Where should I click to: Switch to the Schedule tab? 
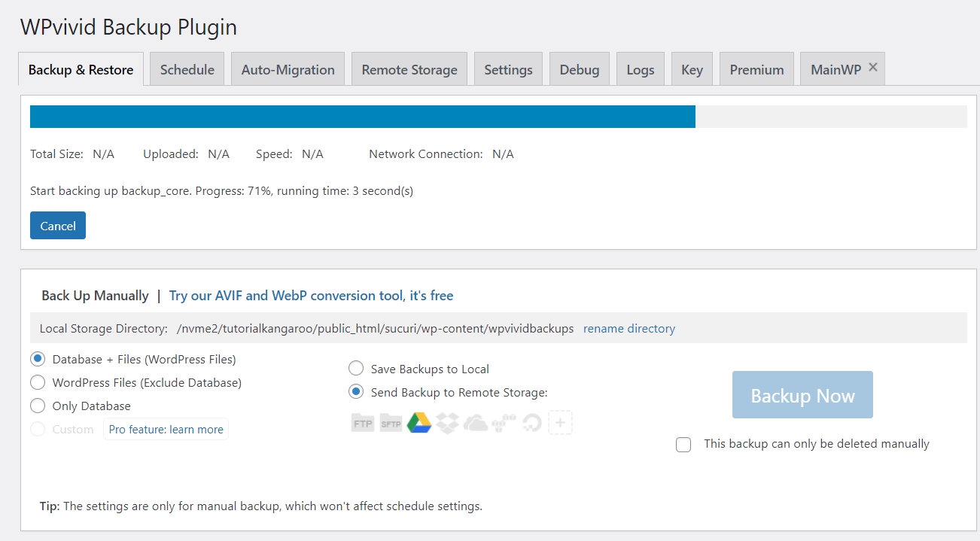(x=187, y=68)
